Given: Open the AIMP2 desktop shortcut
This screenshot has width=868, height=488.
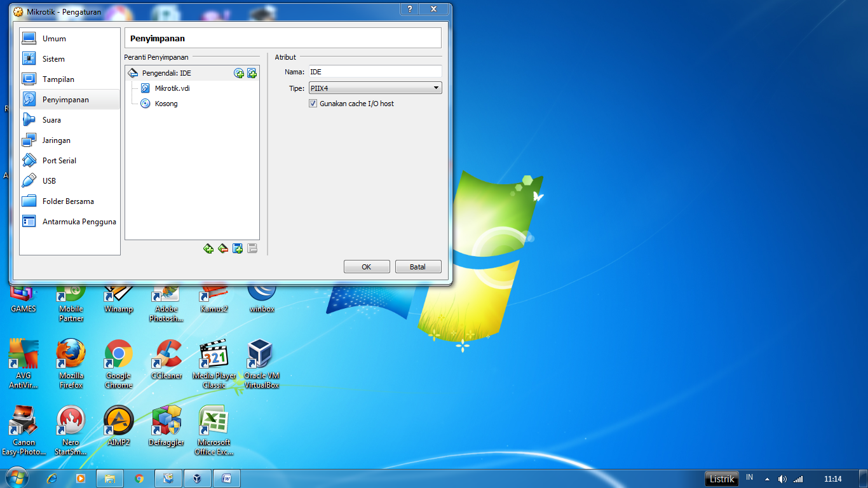Looking at the screenshot, I should pyautogui.click(x=119, y=426).
